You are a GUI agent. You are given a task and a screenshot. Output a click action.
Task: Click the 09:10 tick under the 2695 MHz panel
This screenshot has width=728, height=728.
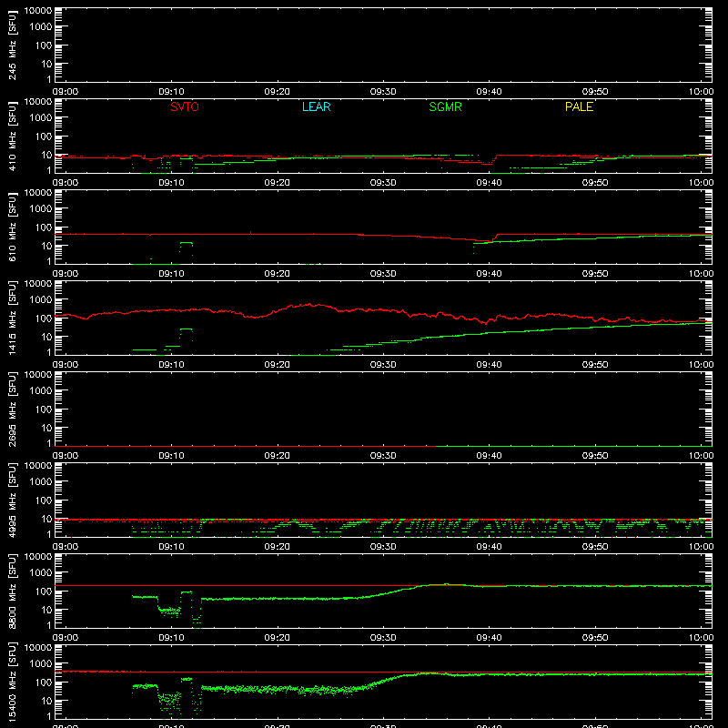[171, 456]
